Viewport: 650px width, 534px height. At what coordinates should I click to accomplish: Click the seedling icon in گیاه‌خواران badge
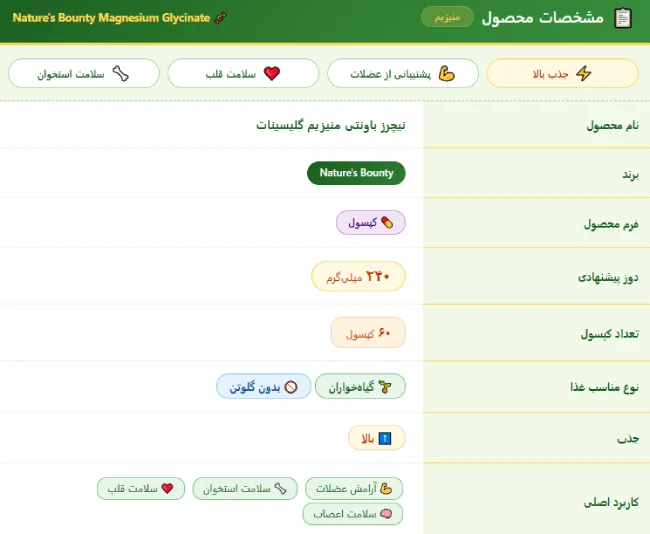coord(385,387)
